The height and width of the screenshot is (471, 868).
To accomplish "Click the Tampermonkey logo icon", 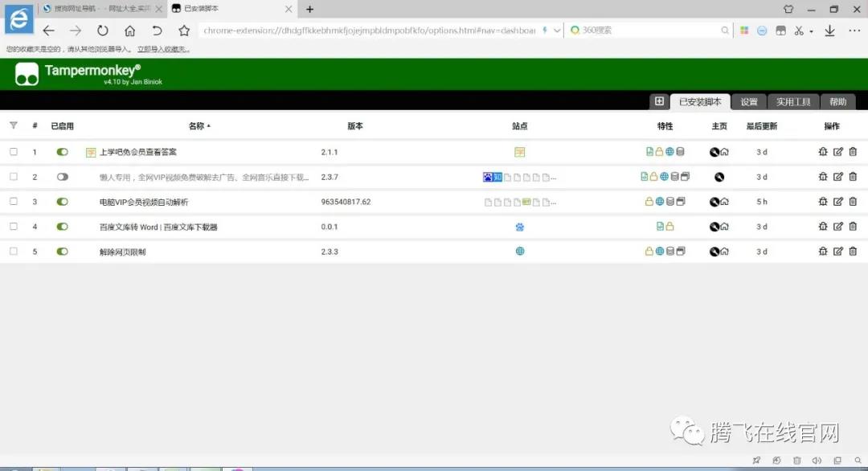I will click(27, 74).
